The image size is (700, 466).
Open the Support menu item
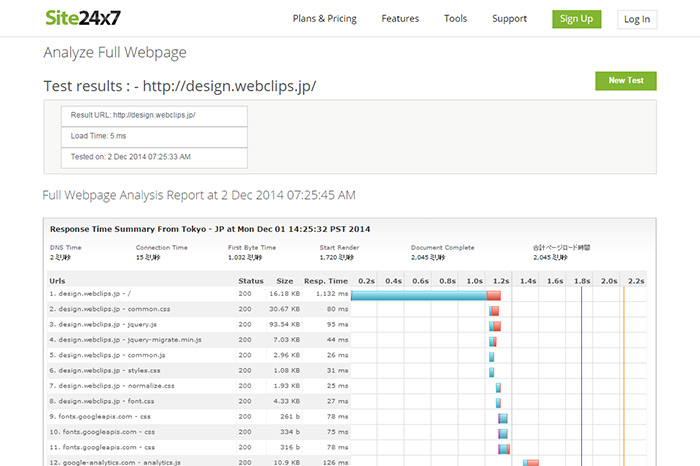coord(509,19)
